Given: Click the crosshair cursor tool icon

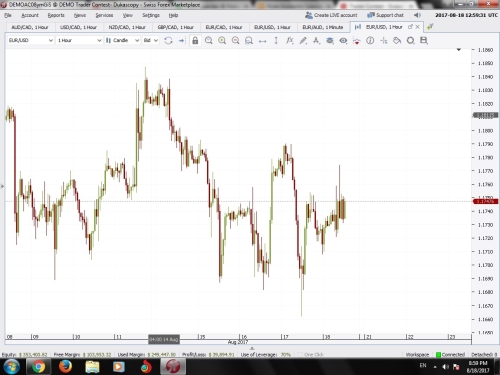Looking at the screenshot, I should (384, 41).
